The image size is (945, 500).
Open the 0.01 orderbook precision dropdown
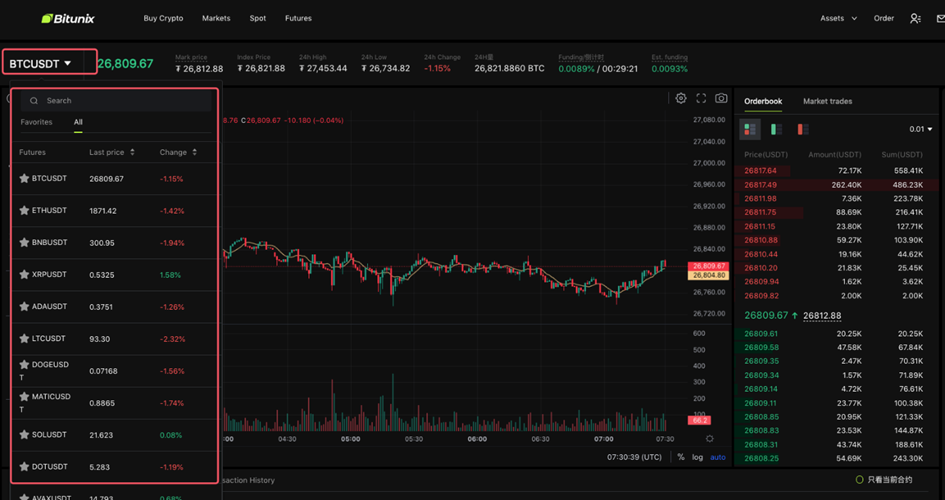pos(921,130)
